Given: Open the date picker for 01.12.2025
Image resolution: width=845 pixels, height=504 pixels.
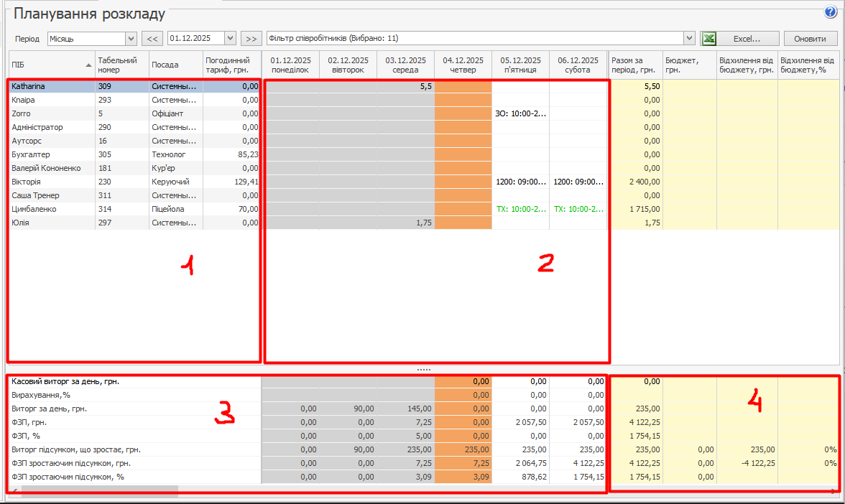Looking at the screenshot, I should [230, 39].
